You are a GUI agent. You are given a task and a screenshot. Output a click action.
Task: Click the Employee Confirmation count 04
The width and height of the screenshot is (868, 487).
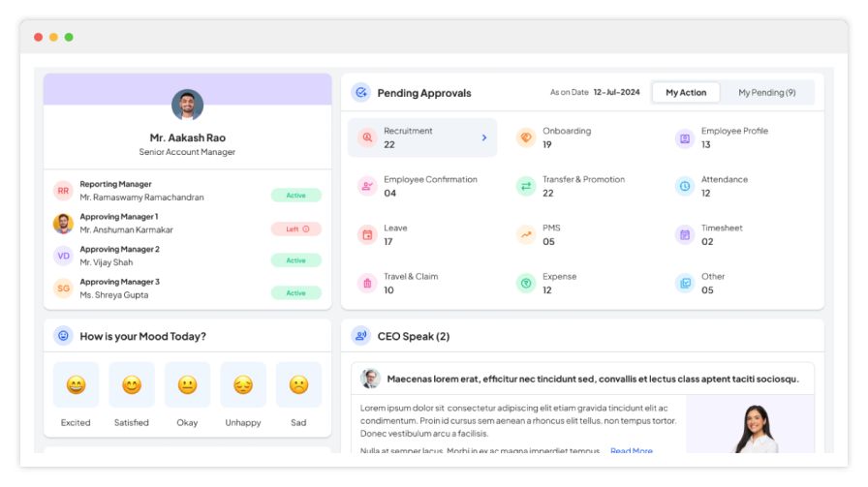[389, 193]
